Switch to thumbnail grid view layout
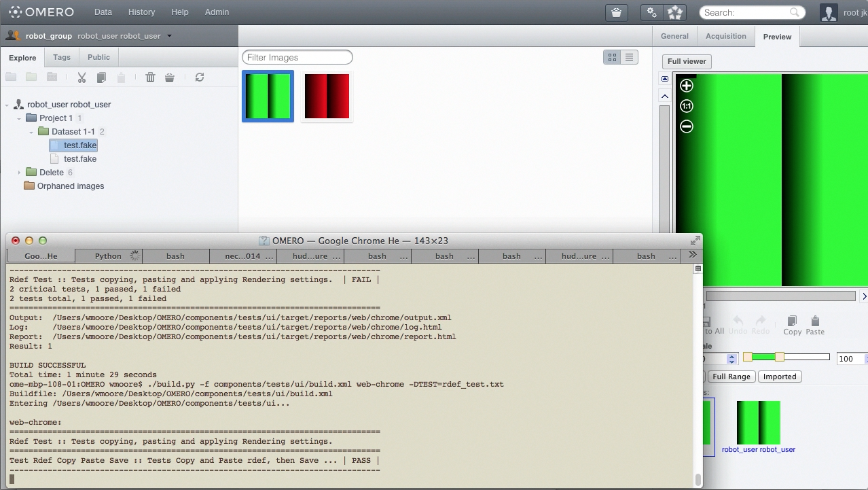Image resolution: width=868 pixels, height=490 pixels. (x=612, y=58)
